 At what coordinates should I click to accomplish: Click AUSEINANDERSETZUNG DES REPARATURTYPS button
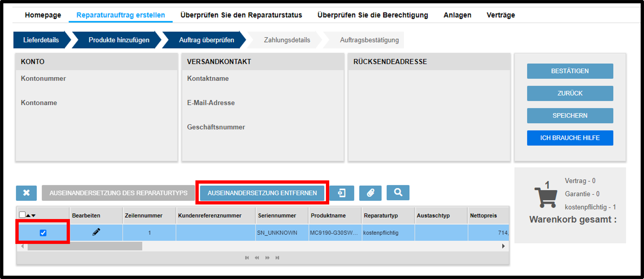click(118, 193)
